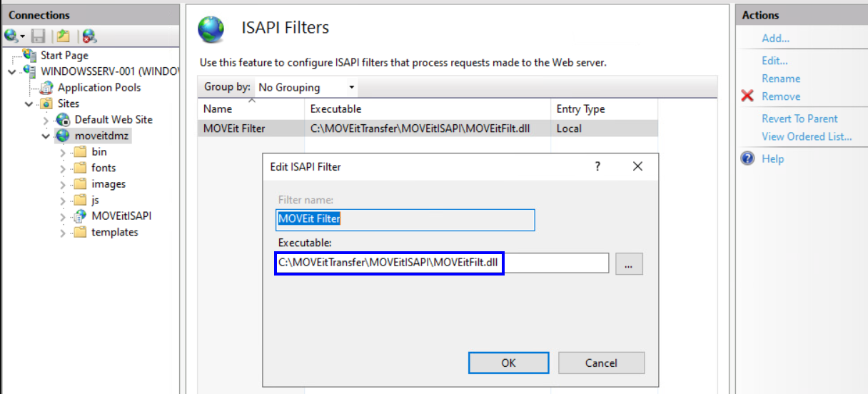The image size is (868, 394).
Task: Open View Ordered List... action
Action: point(807,136)
